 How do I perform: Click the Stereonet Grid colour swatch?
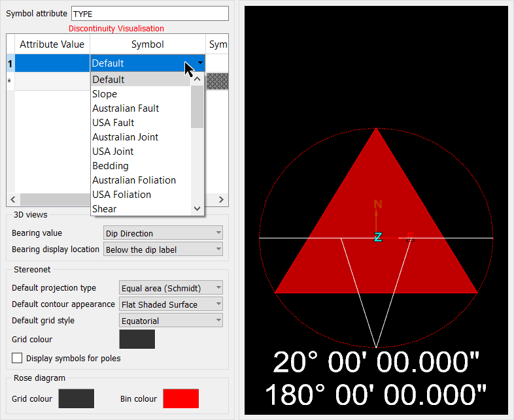pos(137,339)
